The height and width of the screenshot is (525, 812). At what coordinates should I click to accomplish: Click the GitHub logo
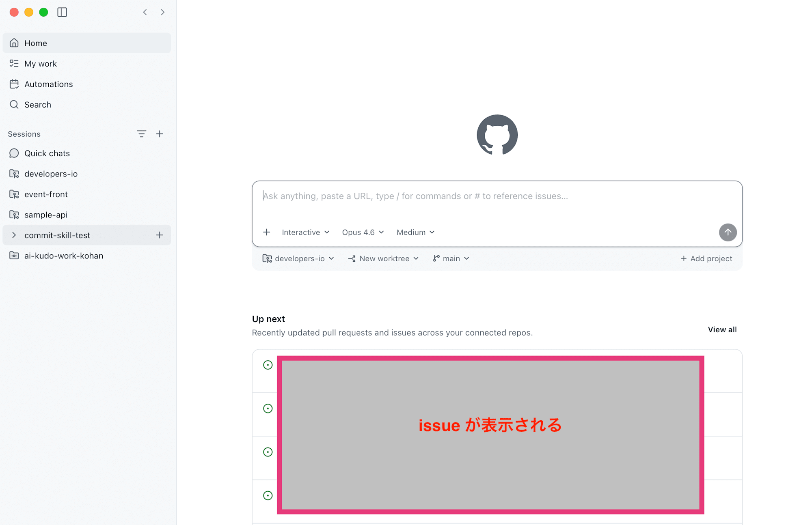click(497, 135)
